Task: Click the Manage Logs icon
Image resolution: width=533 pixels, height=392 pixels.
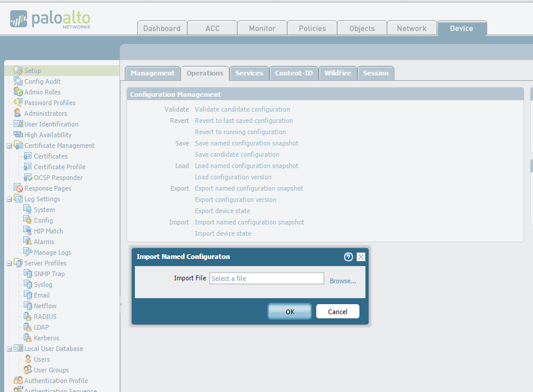Action: pyautogui.click(x=27, y=252)
